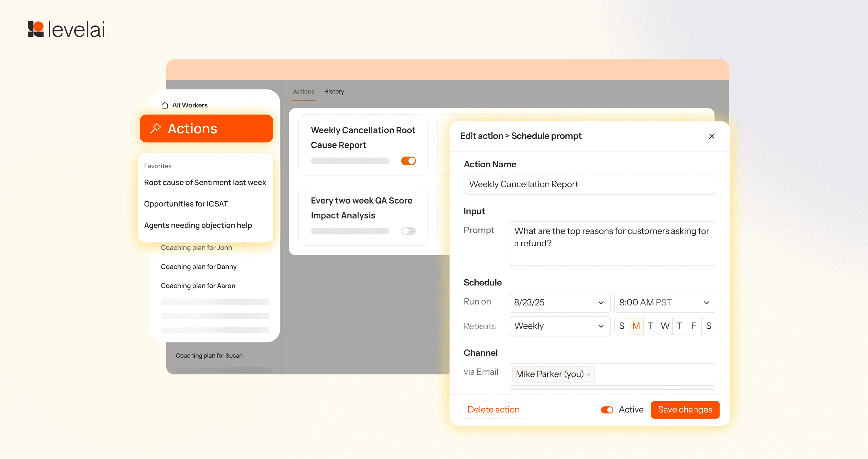Close the Edit action dialog
Viewport: 868px width, 459px height.
tap(711, 136)
